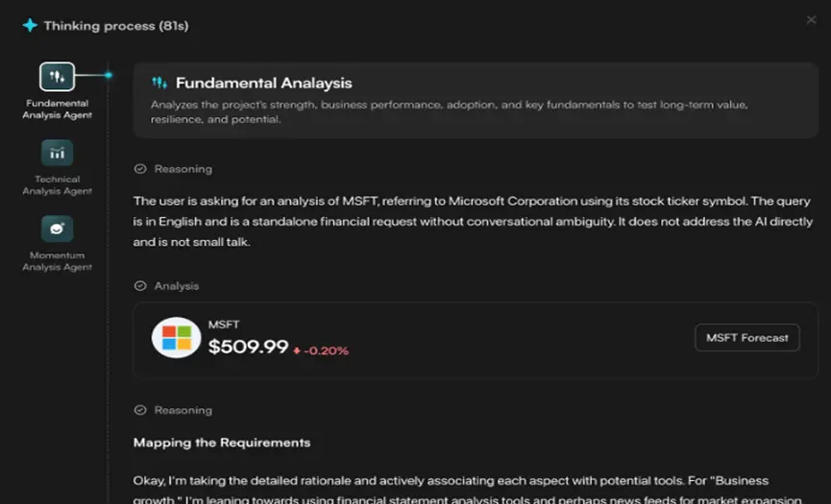Click the Microsoft logo in the MSFT card
The image size is (831, 504).
click(x=176, y=338)
